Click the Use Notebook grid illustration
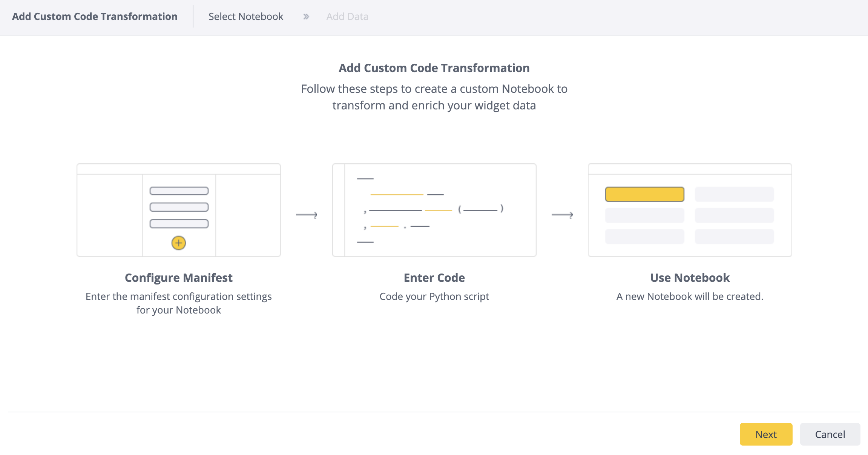Viewport: 868px width, 455px height. [x=690, y=210]
